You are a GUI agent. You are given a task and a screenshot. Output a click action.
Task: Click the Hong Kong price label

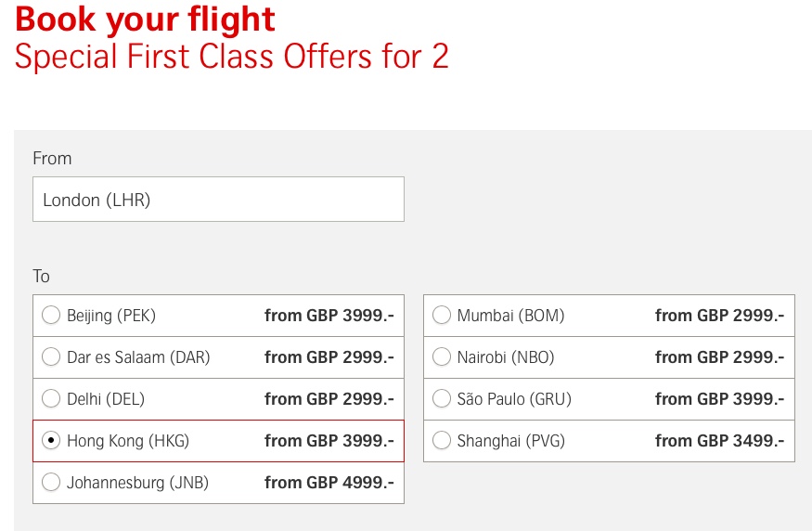pos(329,441)
